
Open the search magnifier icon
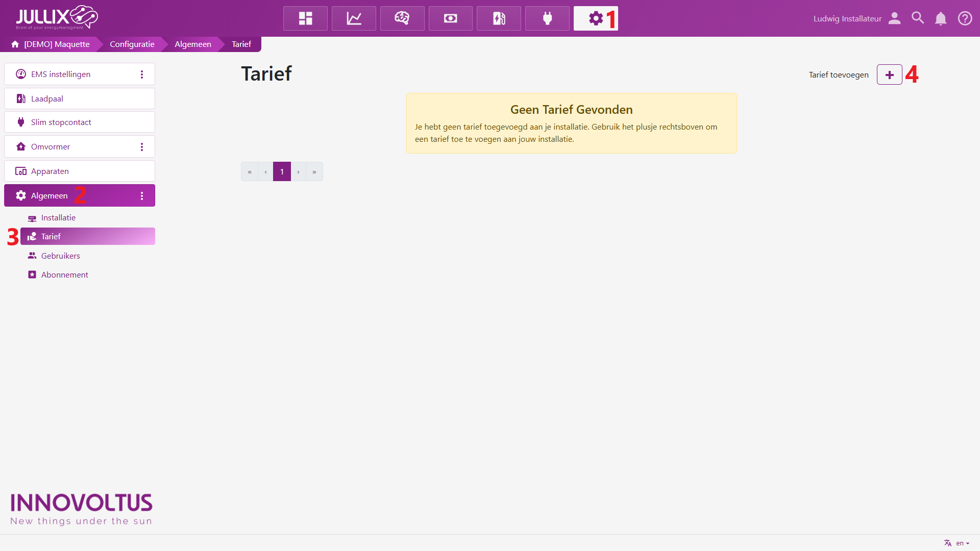point(918,18)
